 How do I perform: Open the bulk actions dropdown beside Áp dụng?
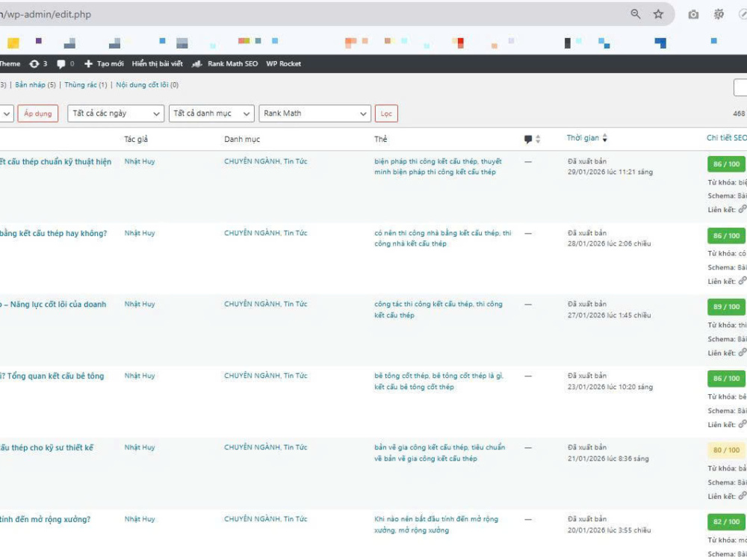(x=6, y=113)
